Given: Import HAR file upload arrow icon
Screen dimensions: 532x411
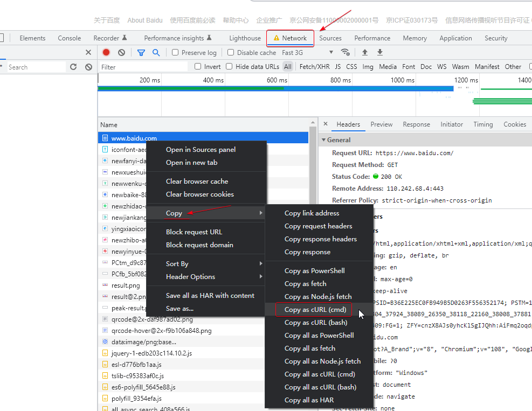Looking at the screenshot, I should click(365, 52).
